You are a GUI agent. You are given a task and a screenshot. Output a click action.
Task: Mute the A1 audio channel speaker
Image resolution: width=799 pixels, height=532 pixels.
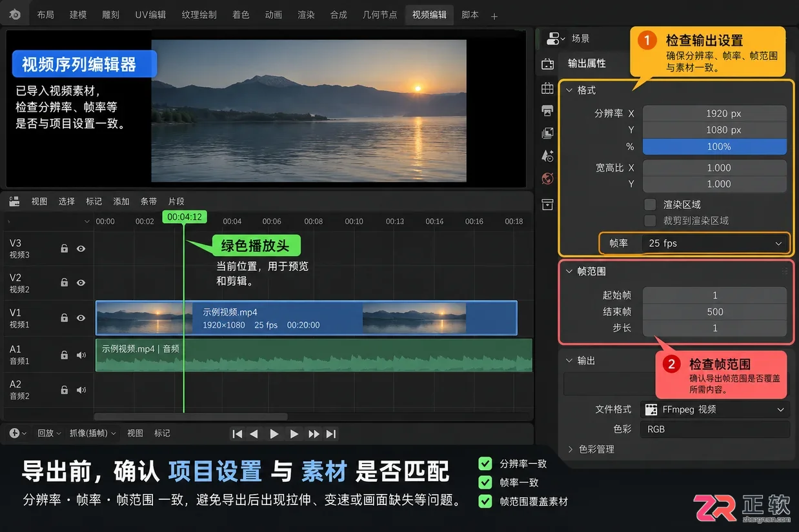81,355
